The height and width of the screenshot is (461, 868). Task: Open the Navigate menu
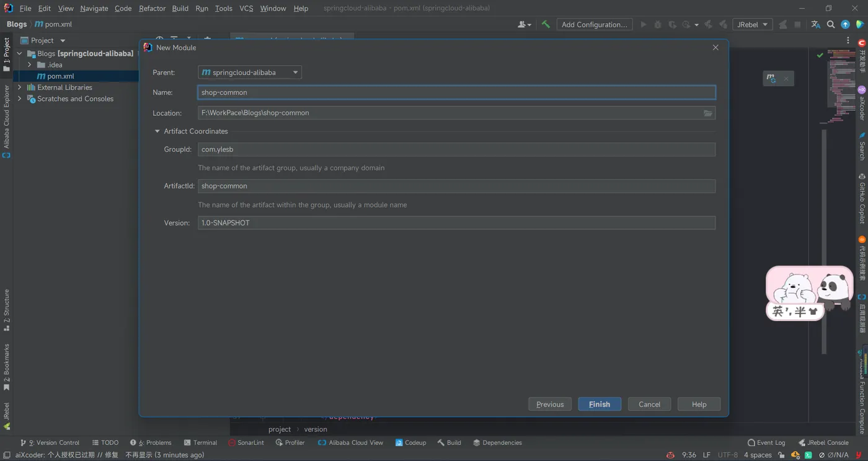tap(94, 8)
